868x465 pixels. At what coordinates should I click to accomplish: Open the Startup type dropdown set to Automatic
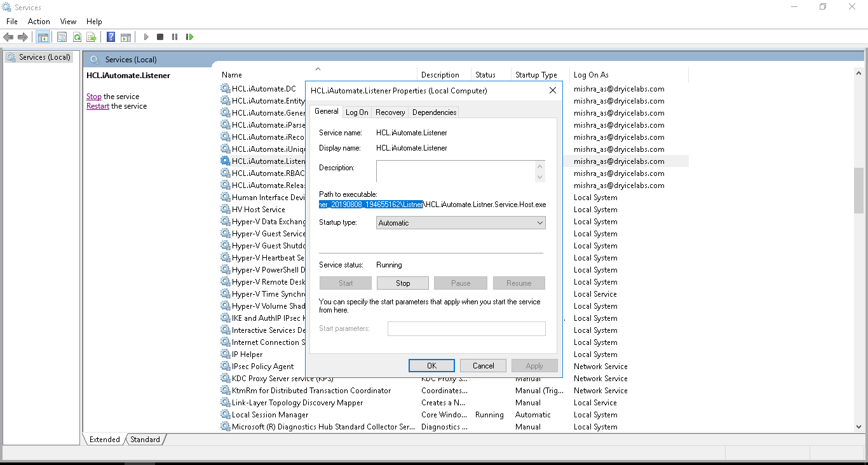coord(461,223)
